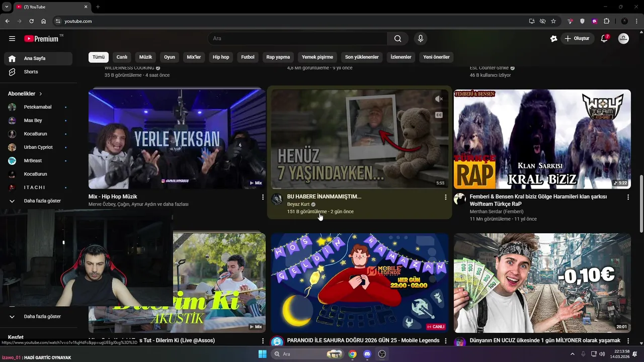Image resolution: width=644 pixels, height=362 pixels.
Task: Open Max Bey channel subscription
Action: click(x=38, y=121)
